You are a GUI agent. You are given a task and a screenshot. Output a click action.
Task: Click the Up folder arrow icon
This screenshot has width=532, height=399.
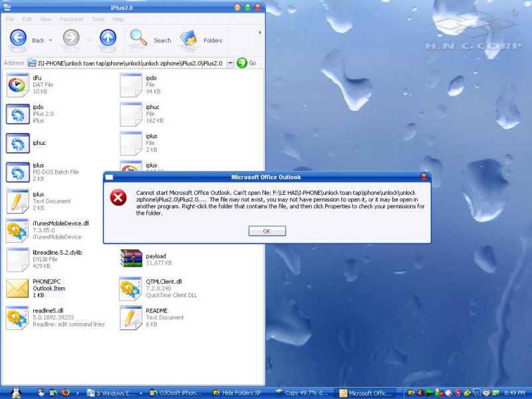pyautogui.click(x=108, y=39)
